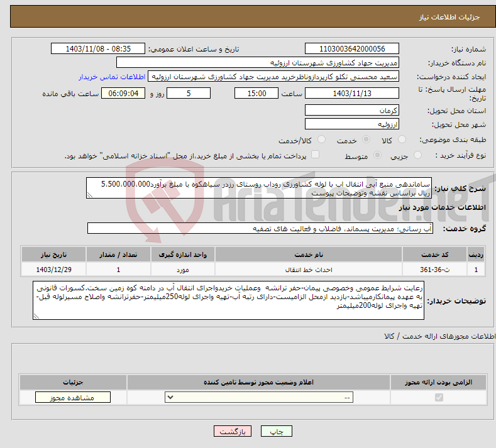The image size is (496, 448).
Task: Click the شماره نیاز field 1103003642000056
Action: pos(352,48)
